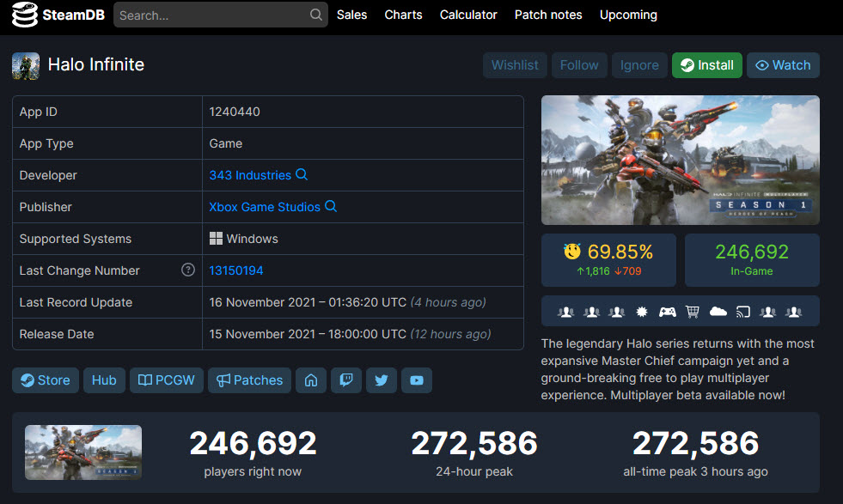Click the game description paragraph

click(x=677, y=369)
